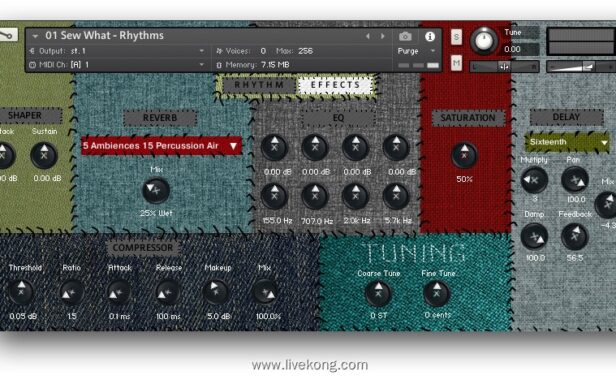This screenshot has width=616, height=380.
Task: Click the Fine Tune knob
Action: pyautogui.click(x=436, y=294)
